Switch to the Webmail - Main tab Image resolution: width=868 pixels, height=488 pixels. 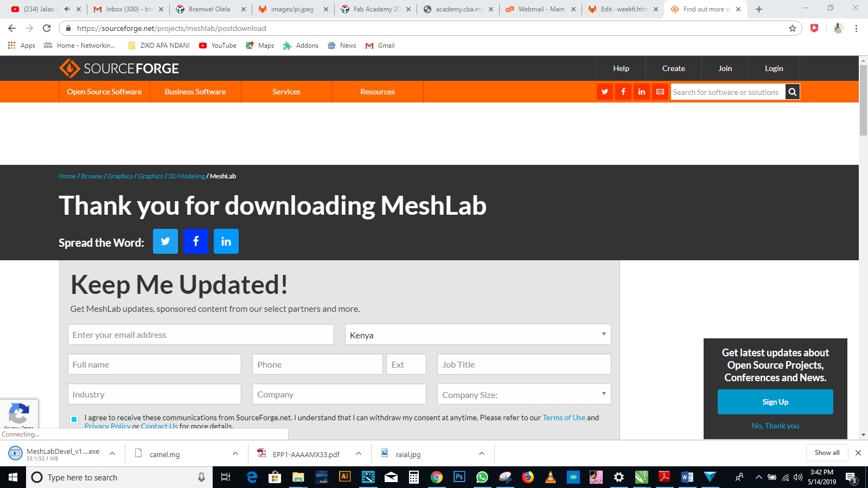click(x=540, y=9)
